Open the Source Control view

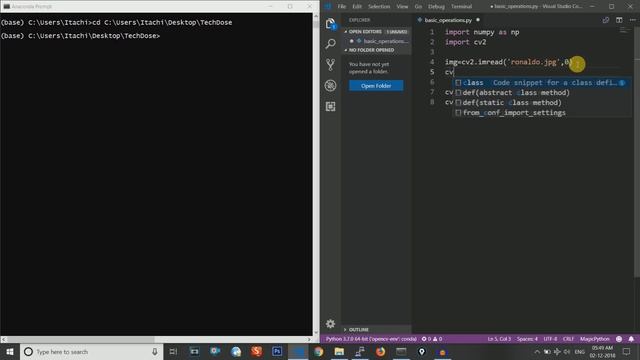pos(330,64)
